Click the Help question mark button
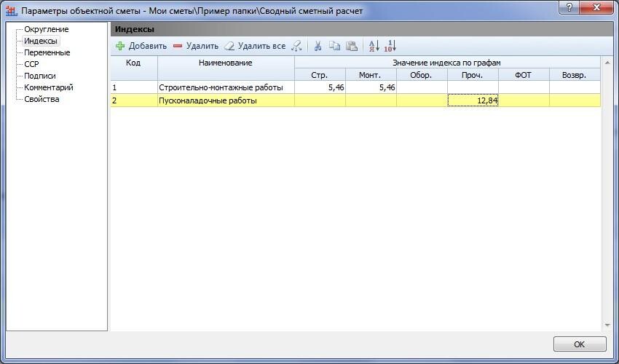Image resolution: width=619 pixels, height=364 pixels. click(569, 7)
